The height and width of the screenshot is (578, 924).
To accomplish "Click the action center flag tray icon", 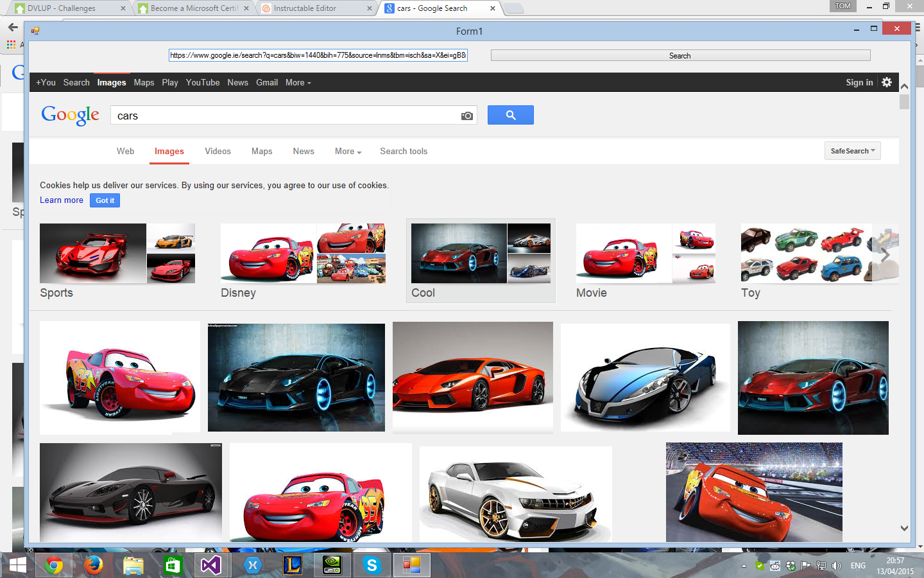I will pos(805,566).
